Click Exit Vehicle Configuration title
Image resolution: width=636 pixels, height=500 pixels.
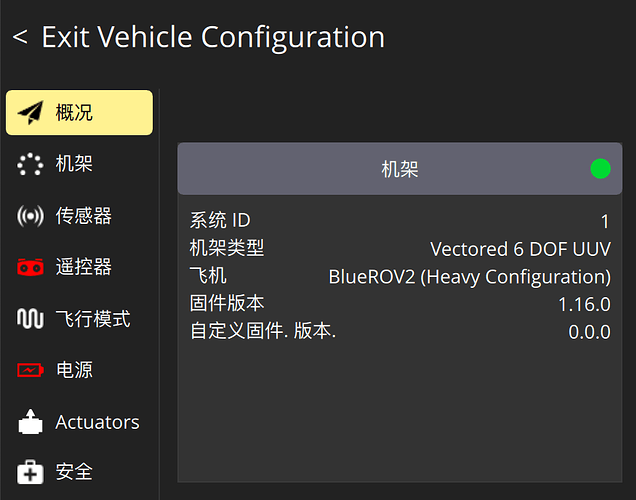(212, 38)
